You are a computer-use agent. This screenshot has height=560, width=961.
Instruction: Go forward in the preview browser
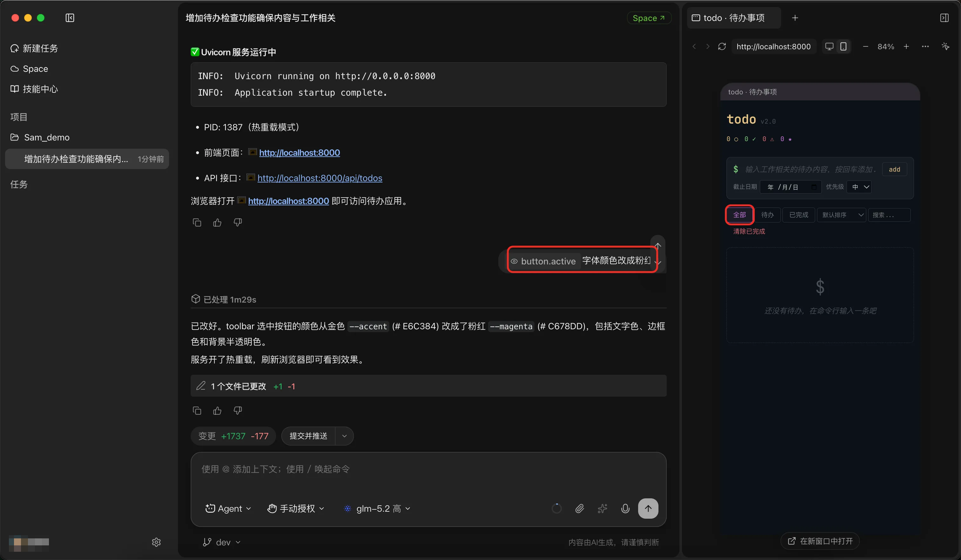tap(708, 46)
